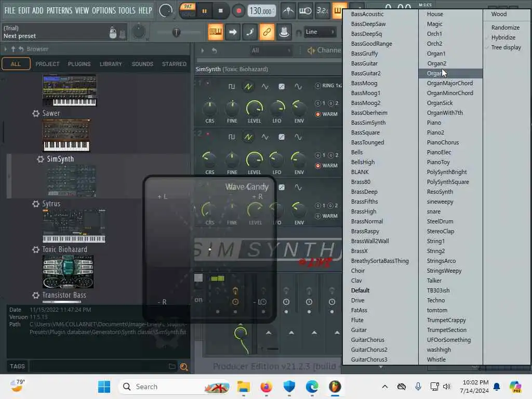Toggle WARM on oscillator 3
This screenshot has width=532, height=399.
(318, 216)
